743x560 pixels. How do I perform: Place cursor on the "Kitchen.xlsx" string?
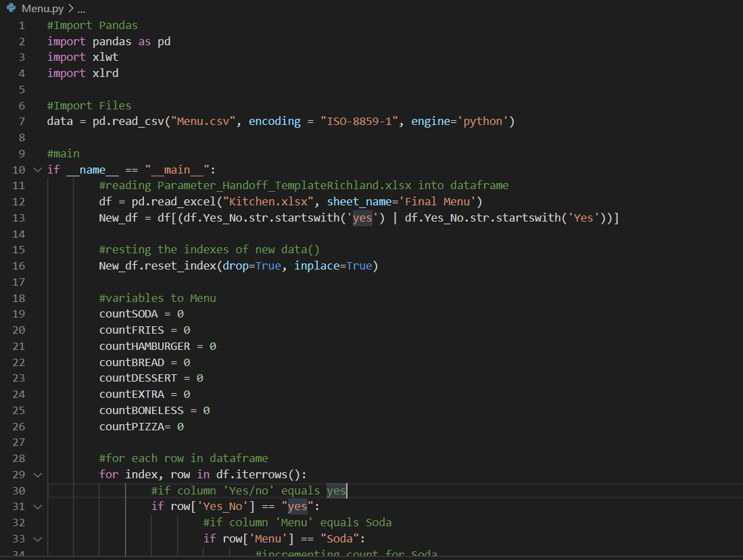tap(268, 202)
